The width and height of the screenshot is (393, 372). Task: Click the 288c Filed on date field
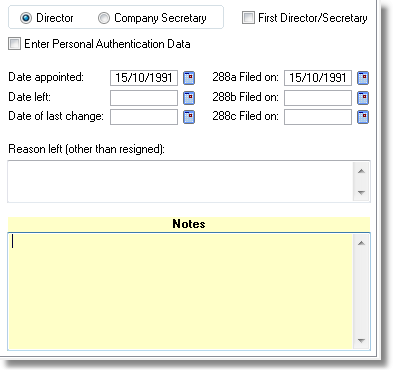318,117
